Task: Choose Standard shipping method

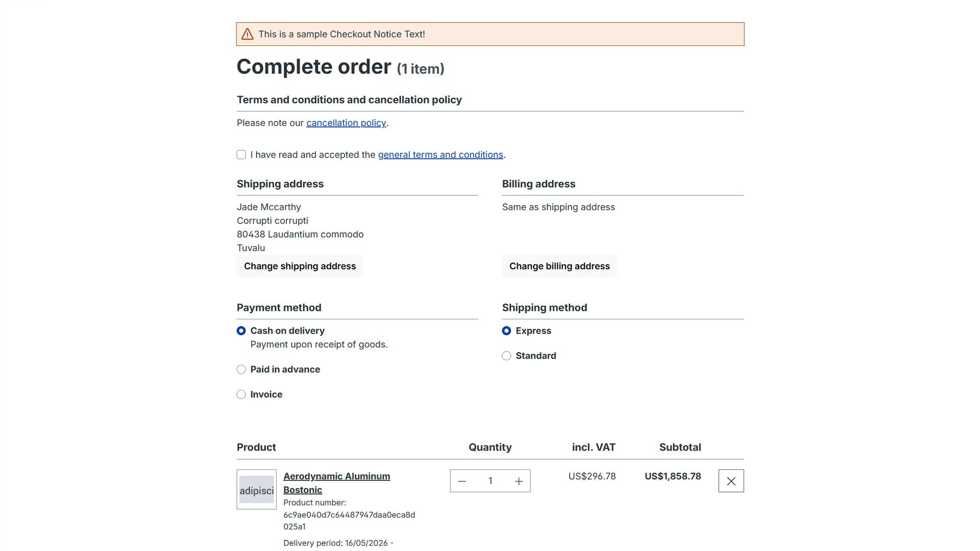Action: 506,356
